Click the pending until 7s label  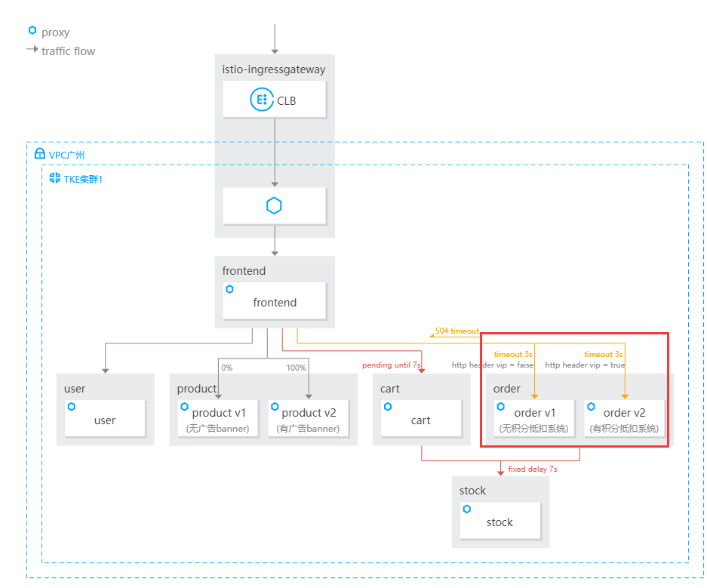[x=391, y=365]
